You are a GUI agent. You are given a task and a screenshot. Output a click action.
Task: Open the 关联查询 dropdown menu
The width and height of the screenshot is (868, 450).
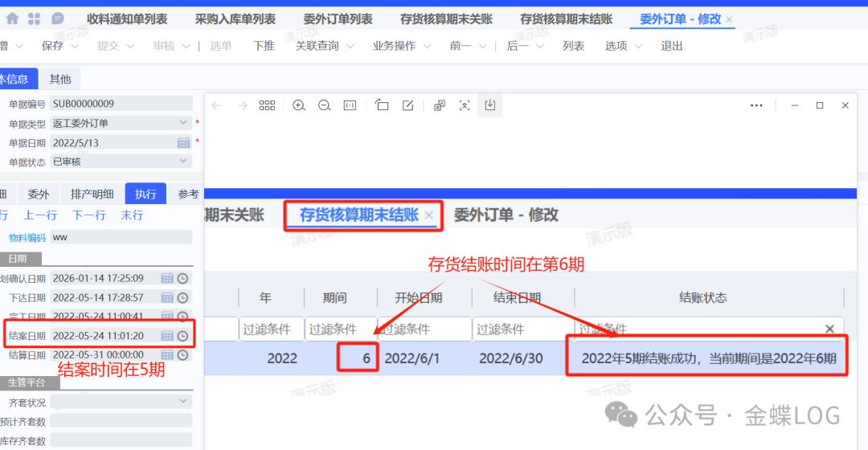click(x=324, y=46)
